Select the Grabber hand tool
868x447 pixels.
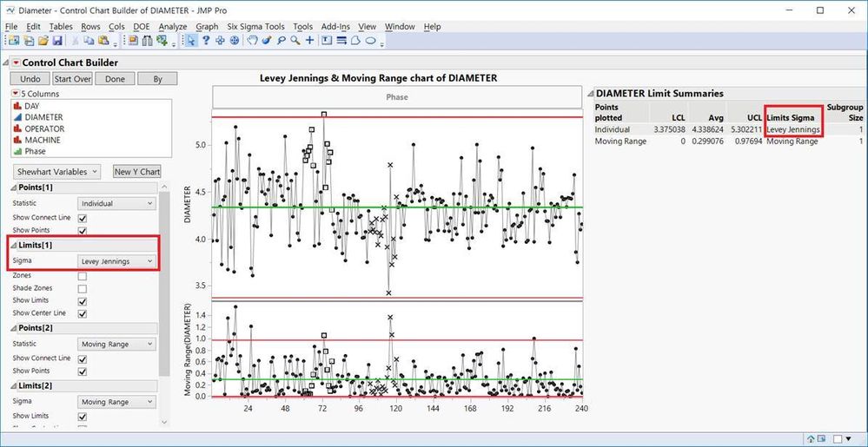pyautogui.click(x=252, y=41)
